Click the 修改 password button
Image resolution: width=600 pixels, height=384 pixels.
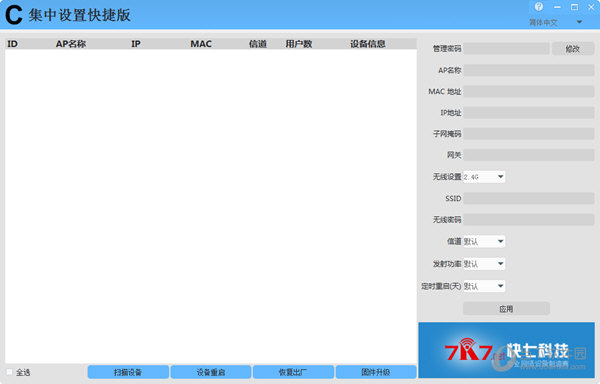pos(573,49)
